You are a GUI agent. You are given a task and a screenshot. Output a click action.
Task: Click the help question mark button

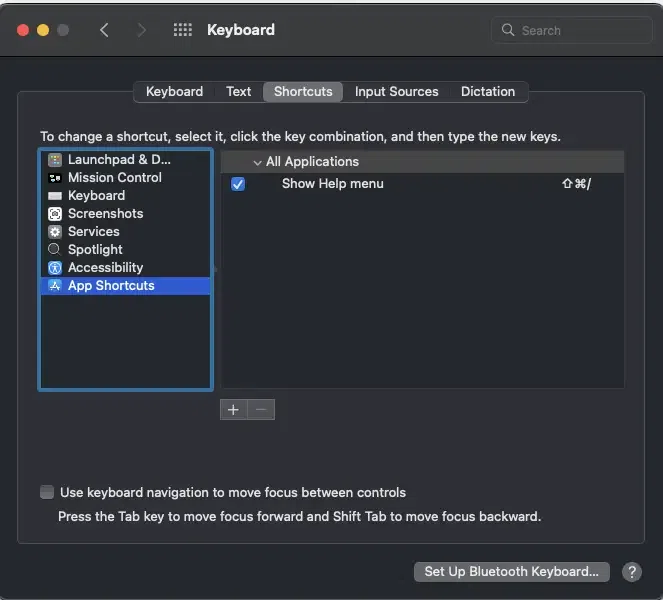click(x=631, y=572)
